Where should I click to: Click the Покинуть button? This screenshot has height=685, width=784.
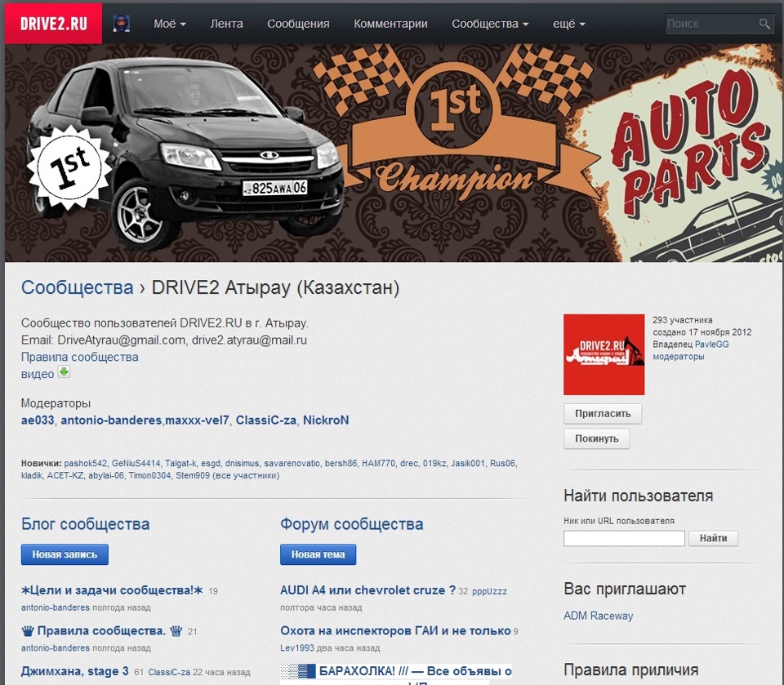(x=596, y=438)
